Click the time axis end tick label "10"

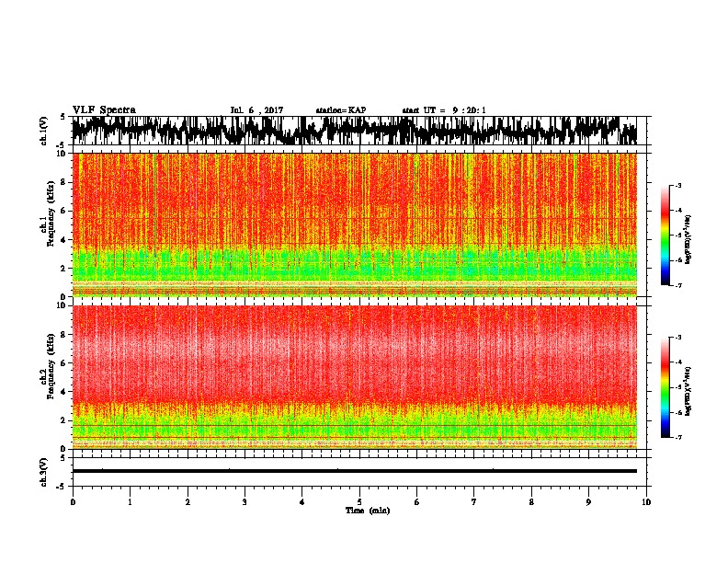(x=646, y=502)
